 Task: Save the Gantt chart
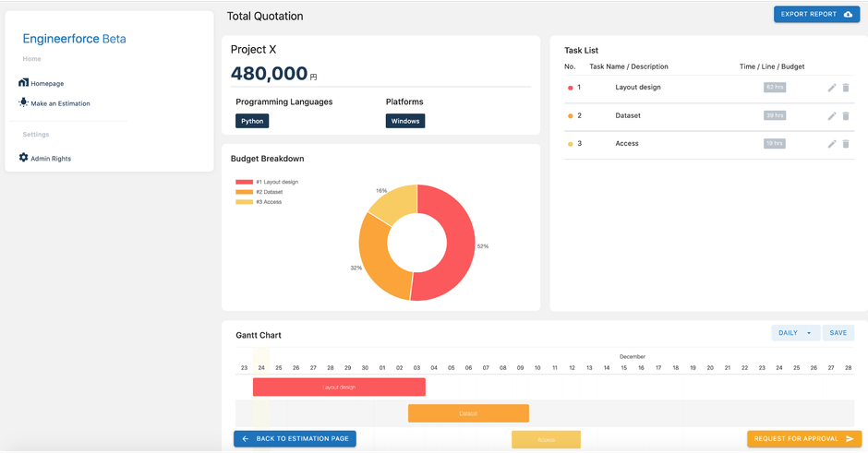coord(838,333)
